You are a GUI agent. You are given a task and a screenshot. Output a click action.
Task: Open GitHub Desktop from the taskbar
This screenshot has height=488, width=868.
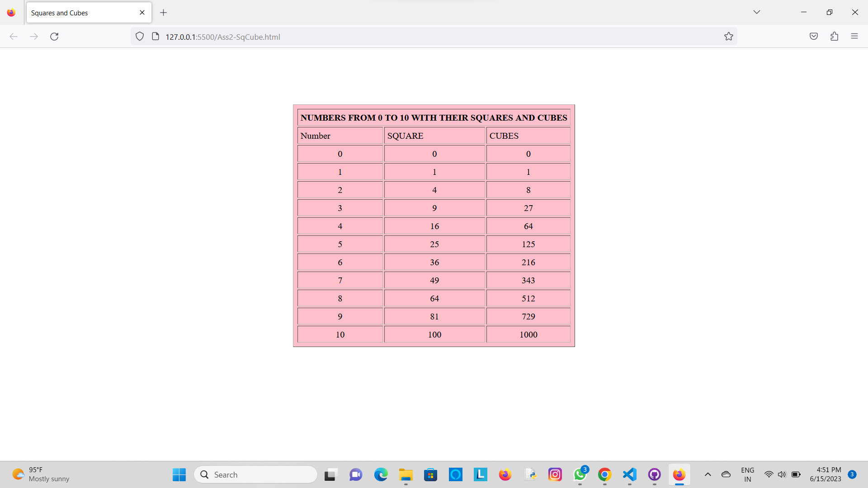pyautogui.click(x=654, y=474)
